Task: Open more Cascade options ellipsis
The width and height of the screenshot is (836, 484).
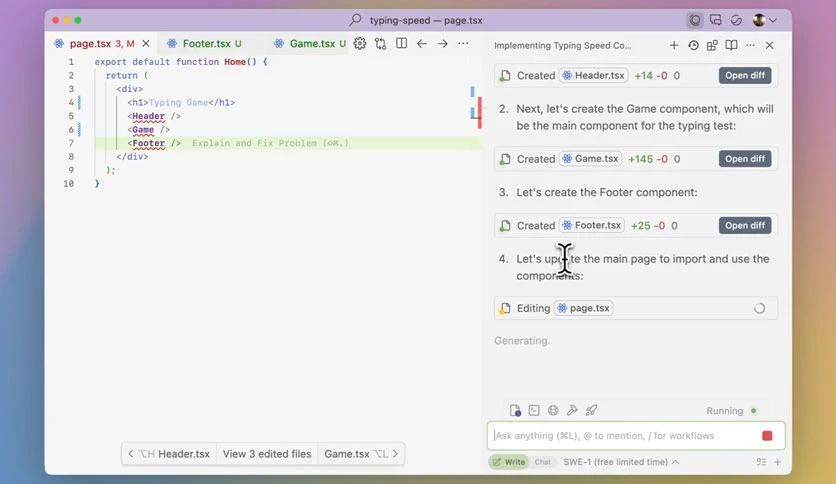Action: click(750, 45)
